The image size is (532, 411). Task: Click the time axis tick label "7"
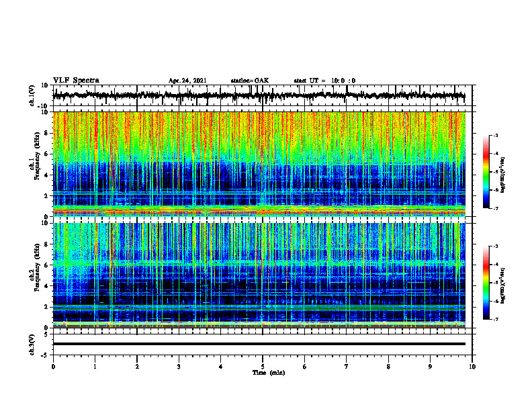(x=347, y=367)
